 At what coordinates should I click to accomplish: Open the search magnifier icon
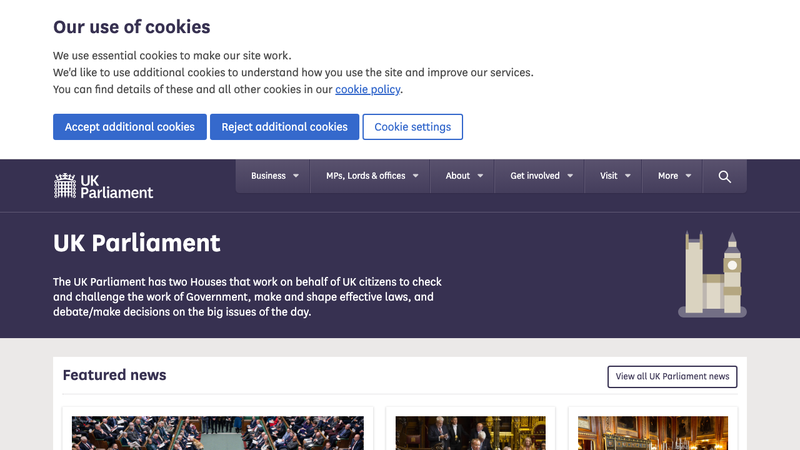(x=724, y=177)
